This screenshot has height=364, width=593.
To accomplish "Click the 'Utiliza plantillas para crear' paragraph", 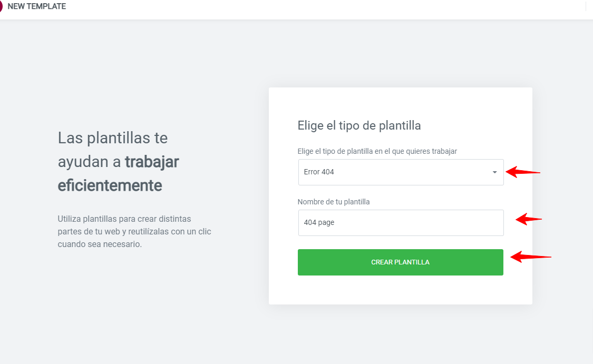I will click(x=134, y=231).
